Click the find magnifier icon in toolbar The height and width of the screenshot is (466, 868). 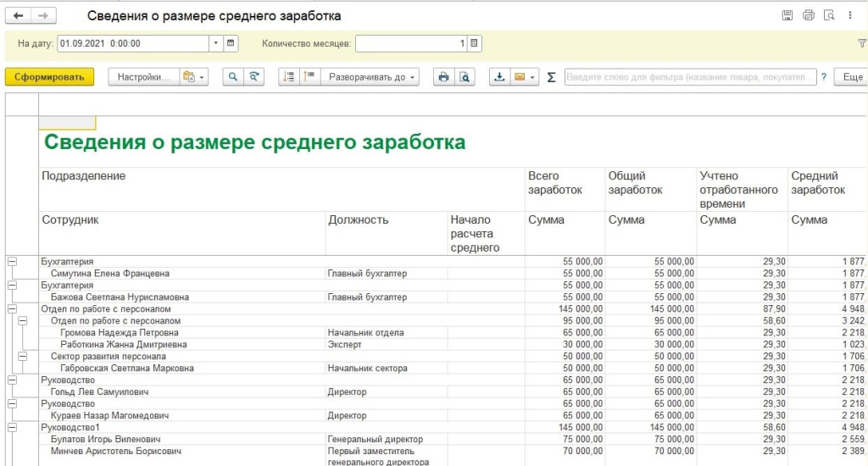click(233, 77)
